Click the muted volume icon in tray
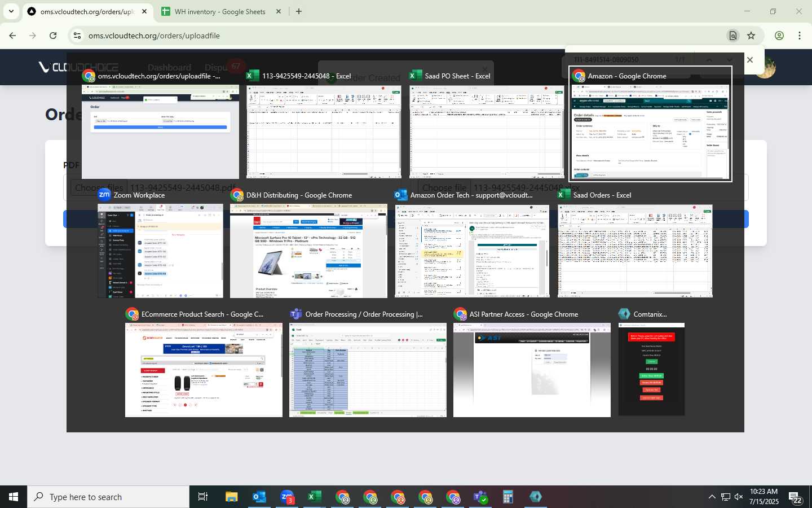Viewport: 812px width, 508px height. [739, 497]
